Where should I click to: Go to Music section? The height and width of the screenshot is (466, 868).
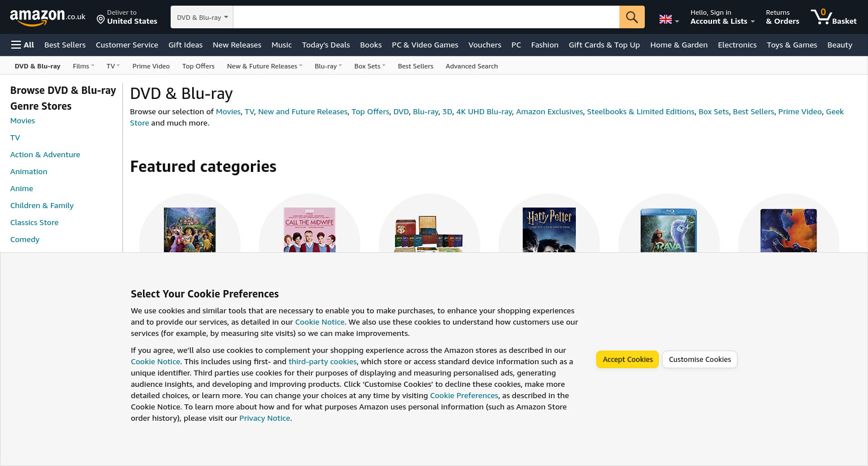click(x=281, y=45)
